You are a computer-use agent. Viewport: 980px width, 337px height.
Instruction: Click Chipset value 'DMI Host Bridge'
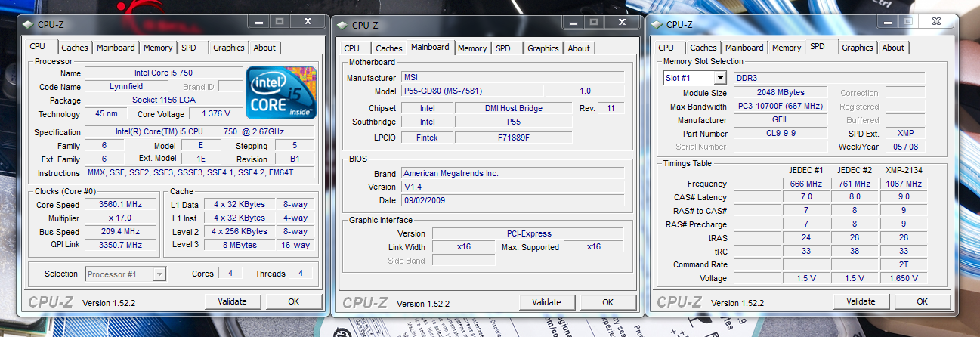514,109
